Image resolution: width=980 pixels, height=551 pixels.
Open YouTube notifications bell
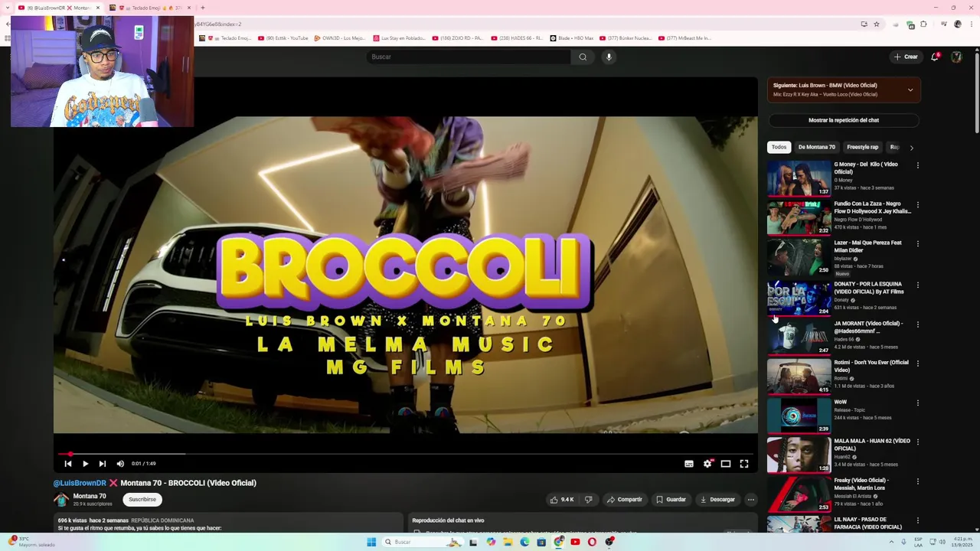point(935,57)
